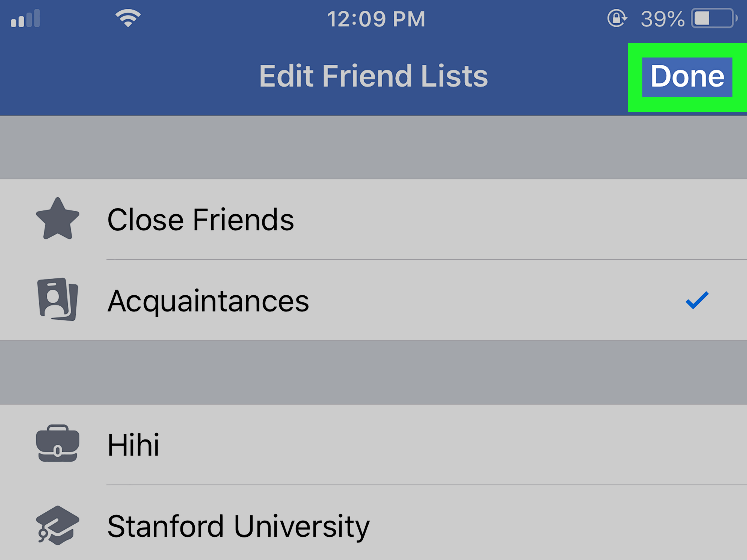Tap the 39% battery percentage text
The image size is (747, 560).
[662, 19]
